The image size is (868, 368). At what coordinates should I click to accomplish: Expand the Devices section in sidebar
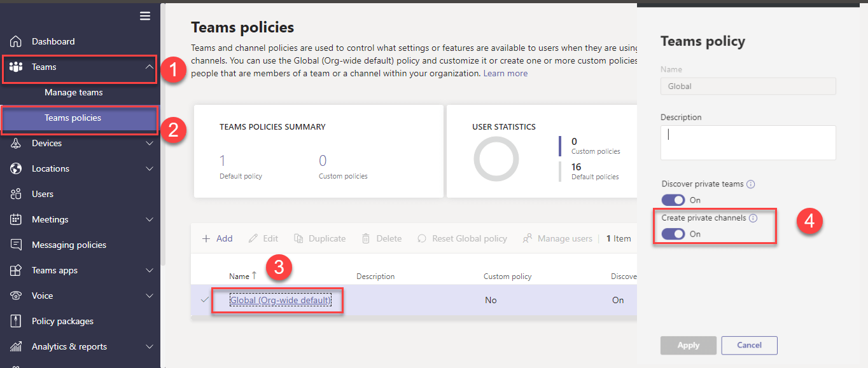(x=149, y=143)
